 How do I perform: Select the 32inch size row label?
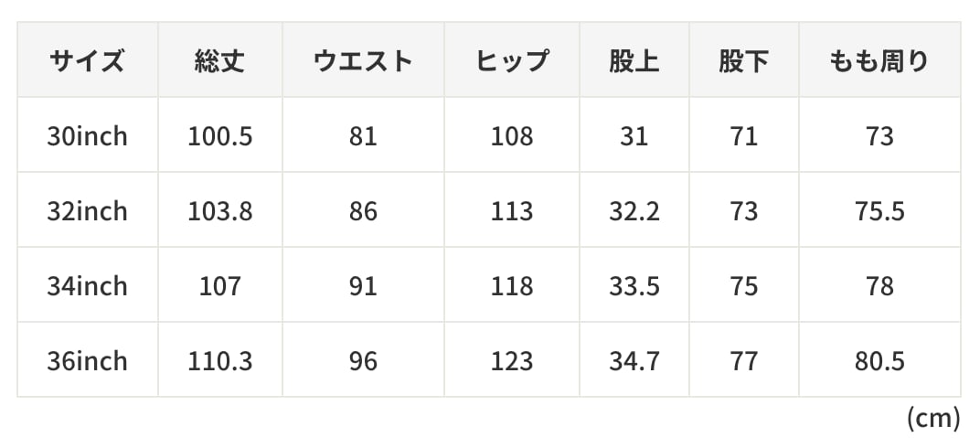click(88, 211)
